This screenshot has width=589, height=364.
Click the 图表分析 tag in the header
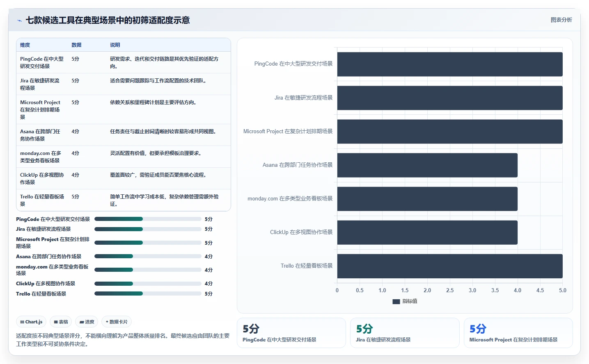coord(561,20)
